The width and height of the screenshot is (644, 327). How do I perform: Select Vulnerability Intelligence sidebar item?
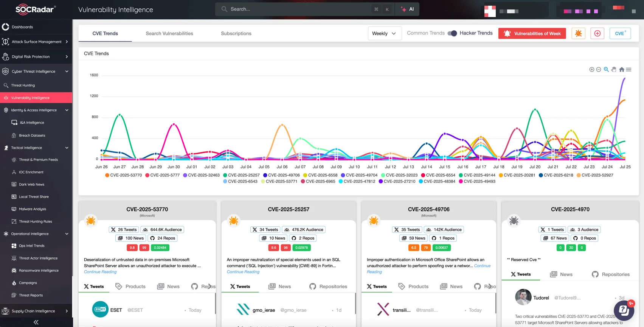(36, 98)
